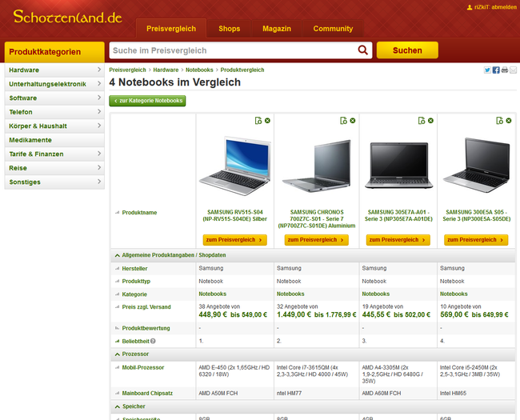This screenshot has height=420, width=520.
Task: Click Hardware breadcrumb link
Action: pyautogui.click(x=166, y=70)
